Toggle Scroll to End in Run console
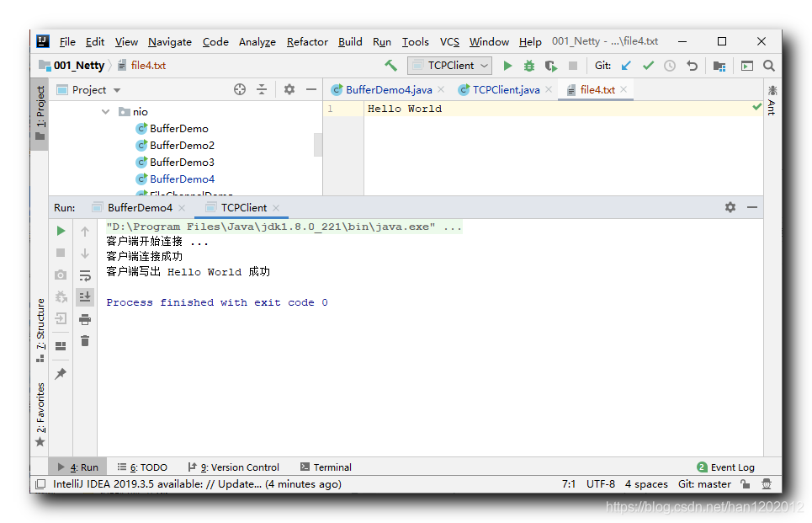Viewport: 812px width, 523px height. point(85,297)
